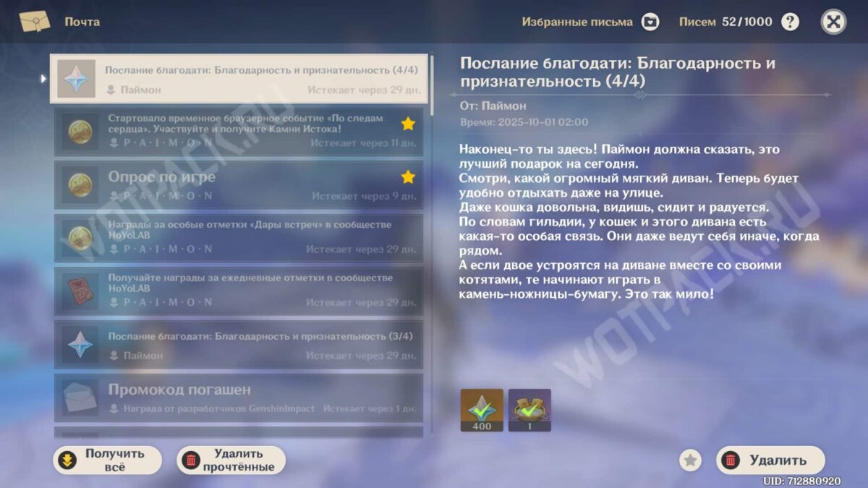Image resolution: width=868 pixels, height=488 pixels.
Task: Click the question mark help icon
Action: pos(791,22)
